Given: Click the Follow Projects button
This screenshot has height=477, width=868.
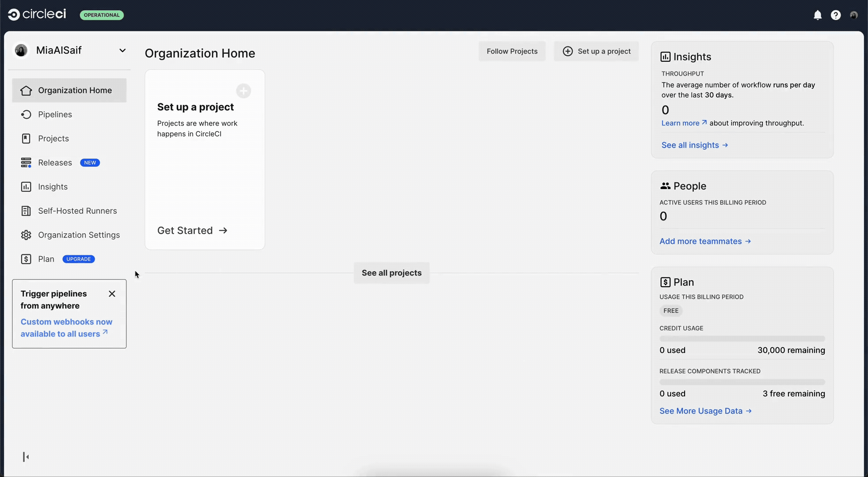Looking at the screenshot, I should (x=512, y=51).
